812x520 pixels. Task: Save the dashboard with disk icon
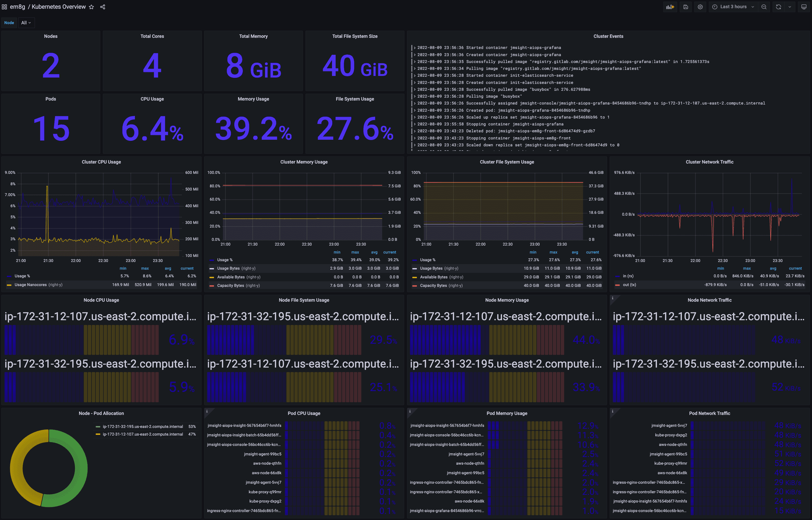[x=686, y=7]
